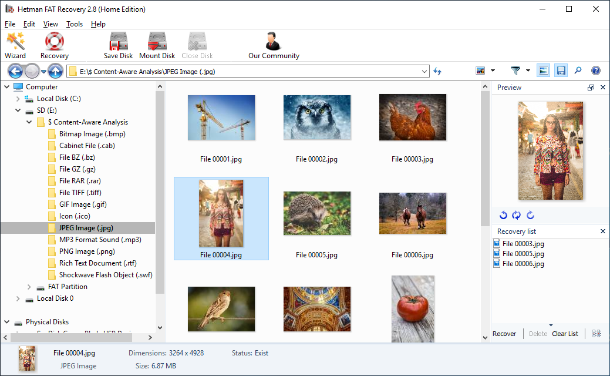The height and width of the screenshot is (376, 610).
Task: Open the Tools menu
Action: pos(74,24)
